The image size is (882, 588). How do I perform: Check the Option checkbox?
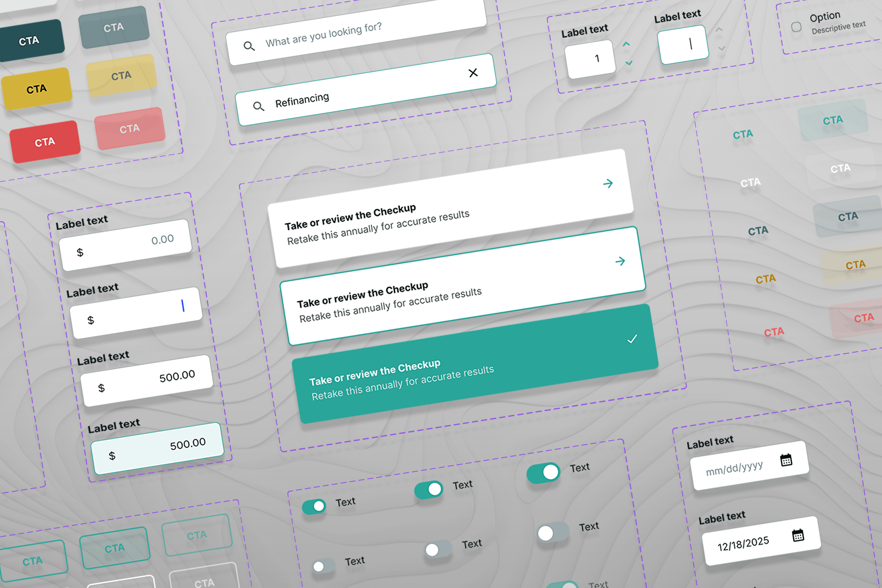tap(796, 27)
